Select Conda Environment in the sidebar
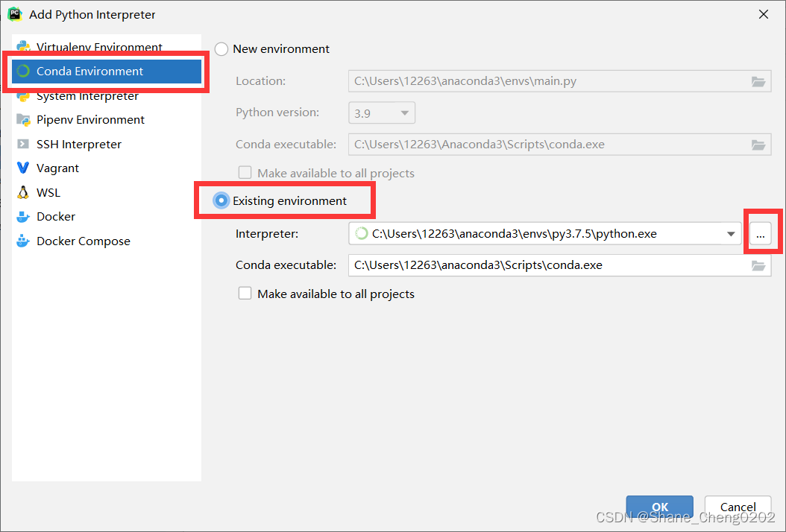Image resolution: width=786 pixels, height=532 pixels. pos(107,71)
